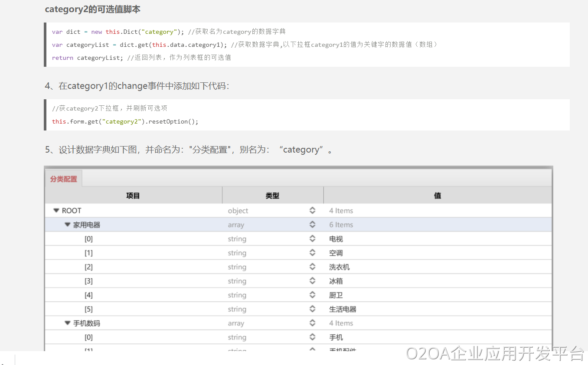Viewport: 588px width, 365px height.
Task: Click type arrows for the 冰箱 row
Action: coord(312,281)
